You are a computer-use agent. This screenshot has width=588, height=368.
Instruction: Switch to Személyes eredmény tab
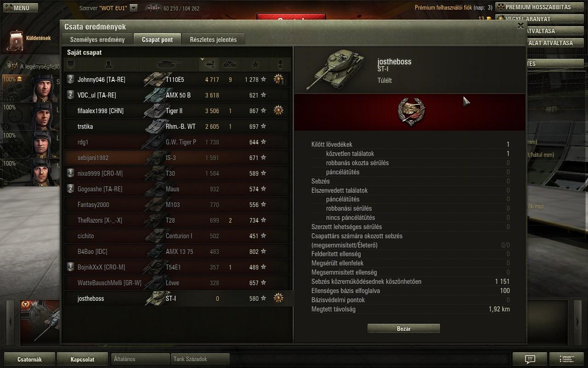coord(97,40)
